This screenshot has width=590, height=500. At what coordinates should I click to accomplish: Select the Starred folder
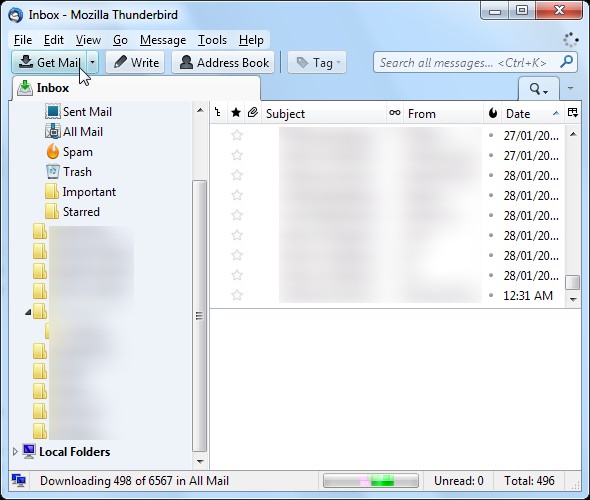pyautogui.click(x=81, y=212)
